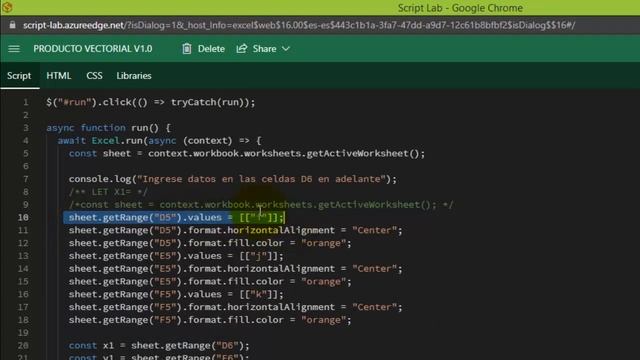Viewport: 640px width, 360px height.
Task: Click the 'const x1 = sheet.getRange("D6")' line
Action: click(159, 345)
